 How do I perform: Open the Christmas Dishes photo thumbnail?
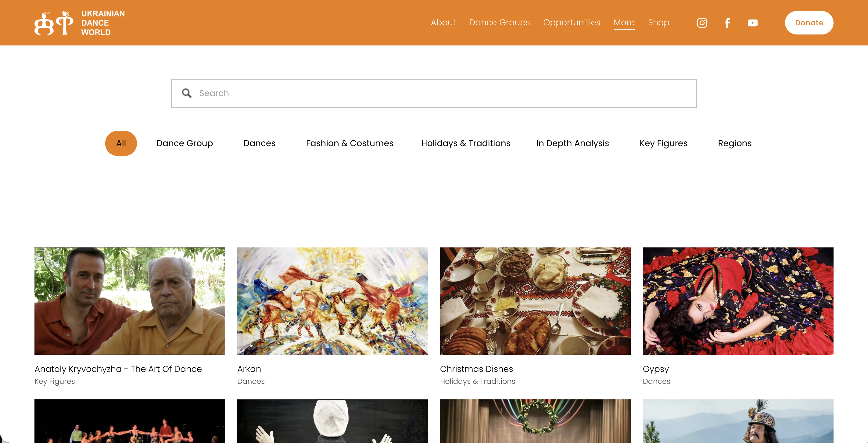point(535,301)
